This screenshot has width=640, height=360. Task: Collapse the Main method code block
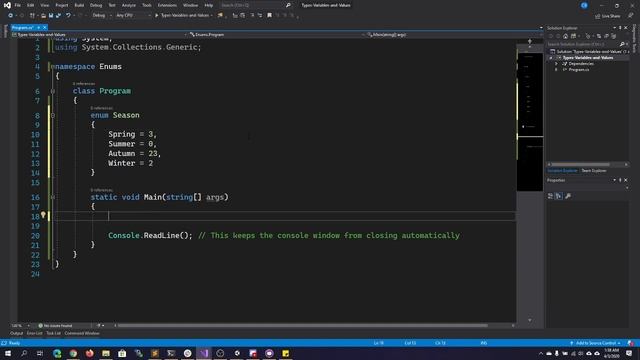53,198
